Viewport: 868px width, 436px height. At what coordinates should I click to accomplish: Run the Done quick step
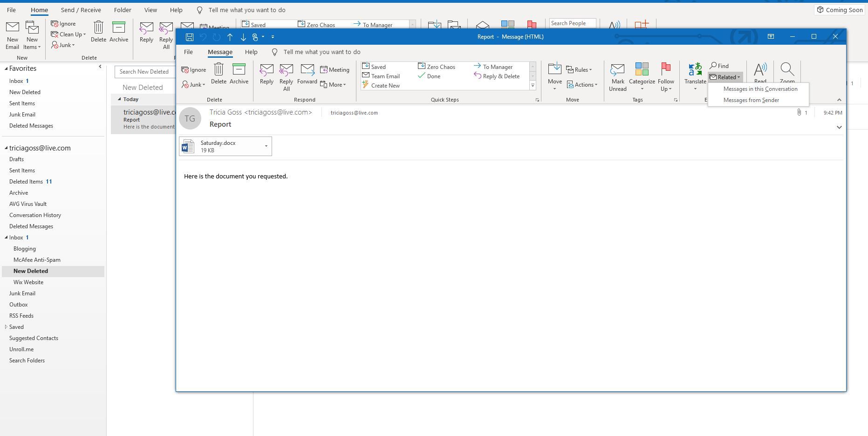[429, 76]
